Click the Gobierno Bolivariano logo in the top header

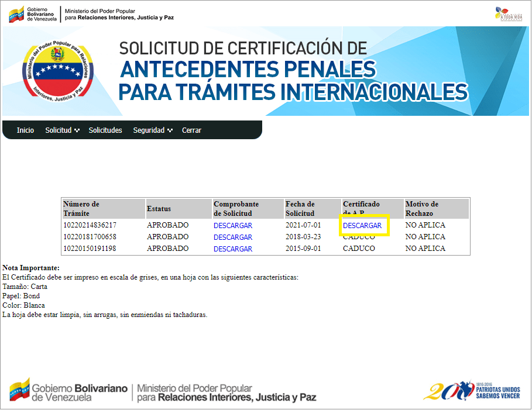[33, 14]
